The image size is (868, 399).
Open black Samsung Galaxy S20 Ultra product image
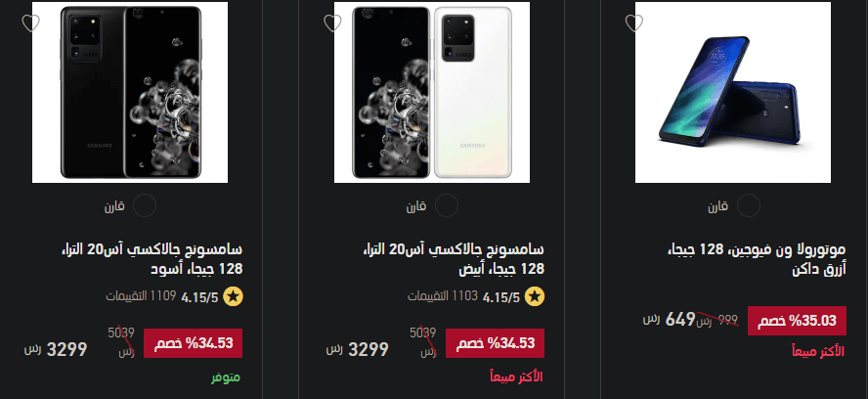pos(130,92)
